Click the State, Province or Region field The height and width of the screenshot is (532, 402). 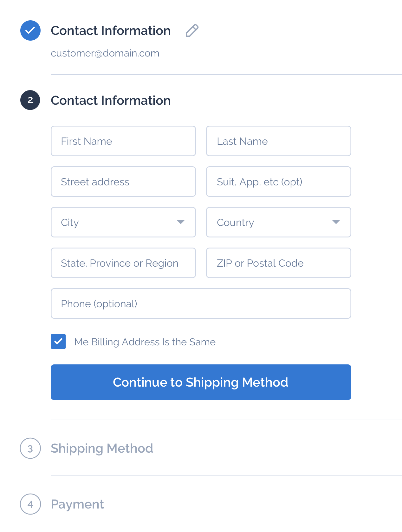pos(123,263)
